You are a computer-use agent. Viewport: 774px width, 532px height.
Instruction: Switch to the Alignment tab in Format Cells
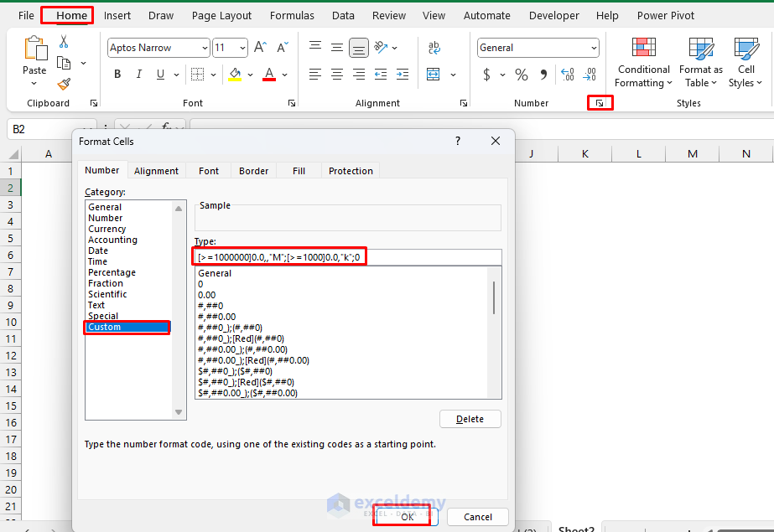coord(156,170)
